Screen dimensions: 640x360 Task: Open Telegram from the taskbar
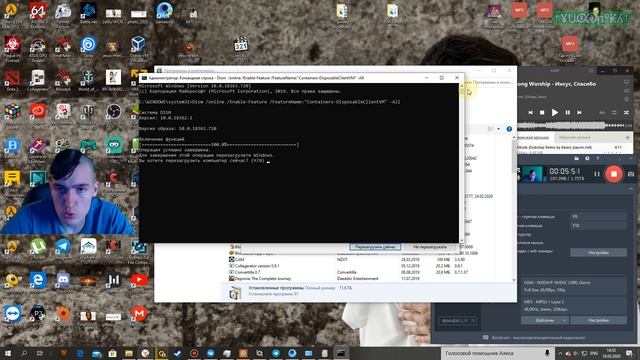pos(276,353)
